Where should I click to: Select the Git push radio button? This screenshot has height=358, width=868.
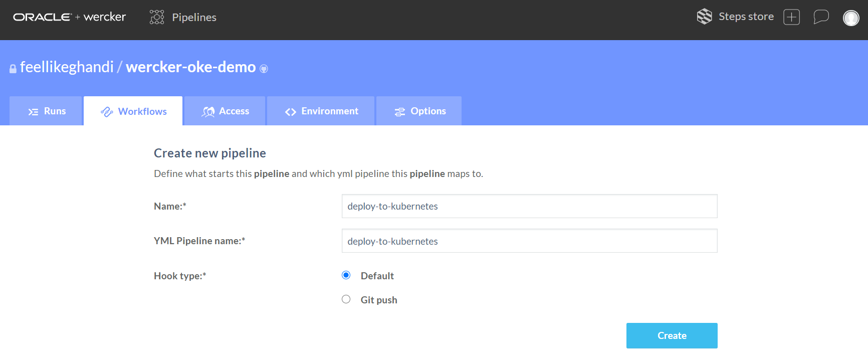point(346,299)
